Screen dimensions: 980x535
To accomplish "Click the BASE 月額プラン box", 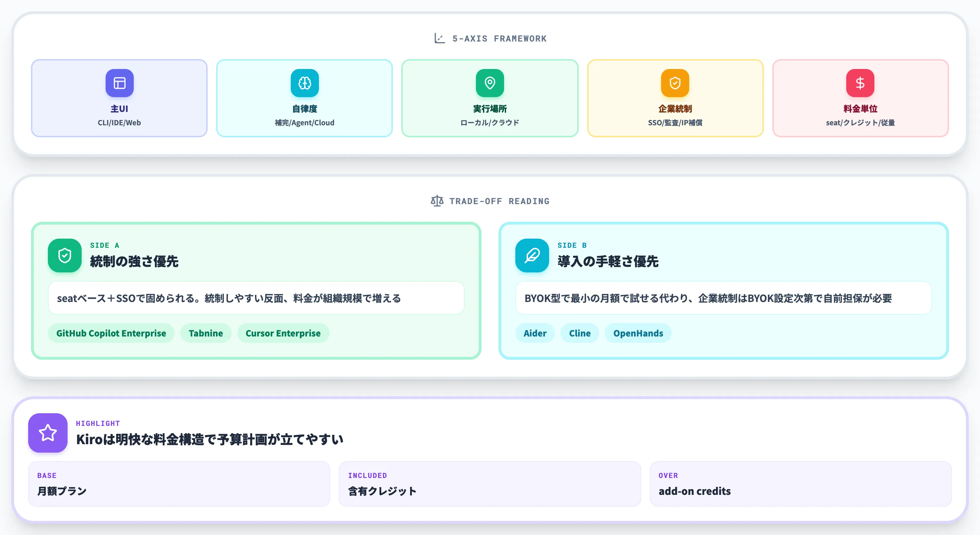I will pyautogui.click(x=179, y=484).
